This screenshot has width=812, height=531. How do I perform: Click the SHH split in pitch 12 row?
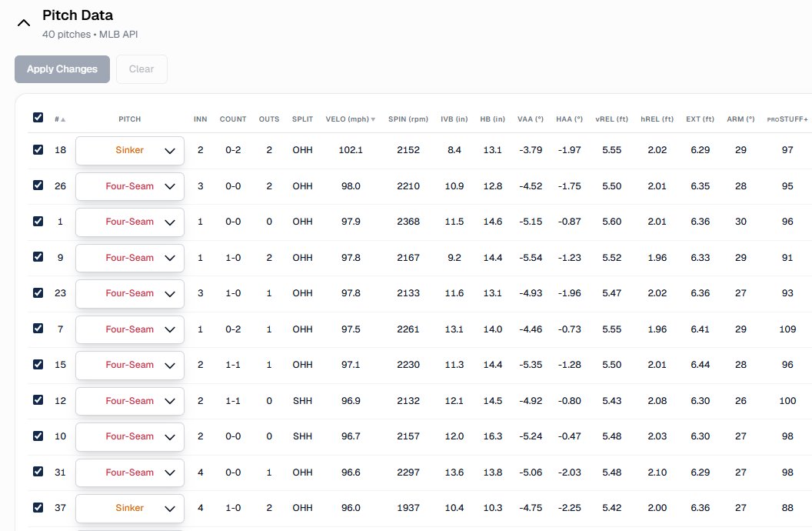pyautogui.click(x=302, y=400)
